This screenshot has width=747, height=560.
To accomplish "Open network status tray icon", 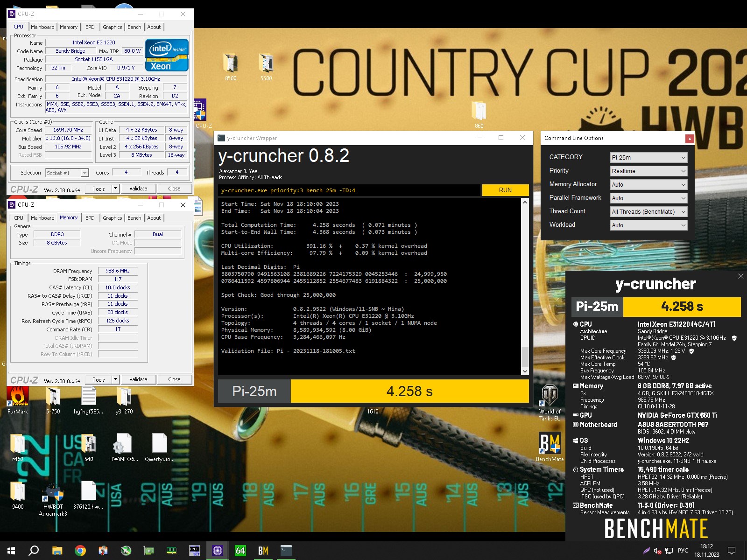I will tap(669, 551).
